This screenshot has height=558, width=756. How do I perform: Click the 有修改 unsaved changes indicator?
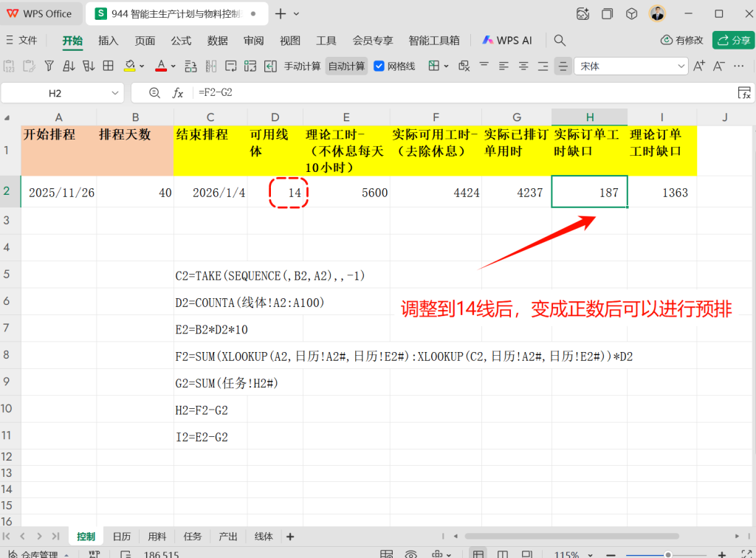click(x=681, y=41)
